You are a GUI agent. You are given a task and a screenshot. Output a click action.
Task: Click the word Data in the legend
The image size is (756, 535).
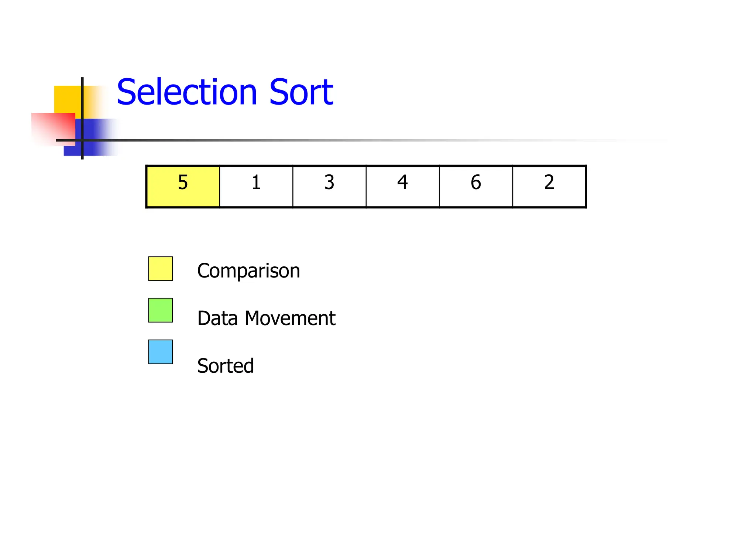coord(217,318)
